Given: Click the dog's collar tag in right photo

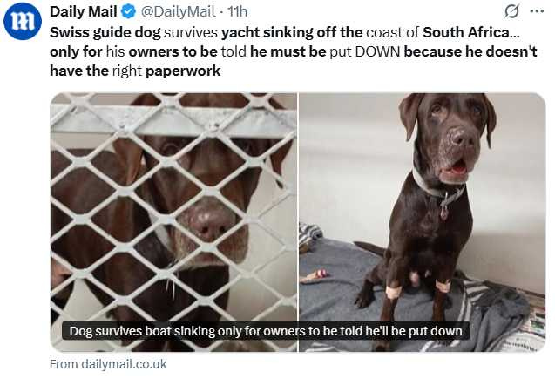Looking at the screenshot, I should coord(444,210).
